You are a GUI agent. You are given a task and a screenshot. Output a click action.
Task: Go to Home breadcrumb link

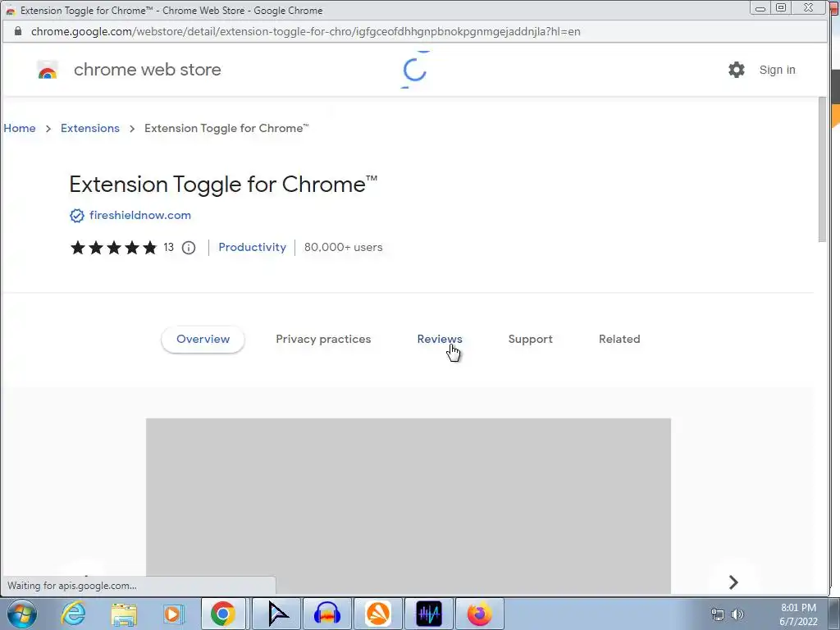(x=20, y=128)
